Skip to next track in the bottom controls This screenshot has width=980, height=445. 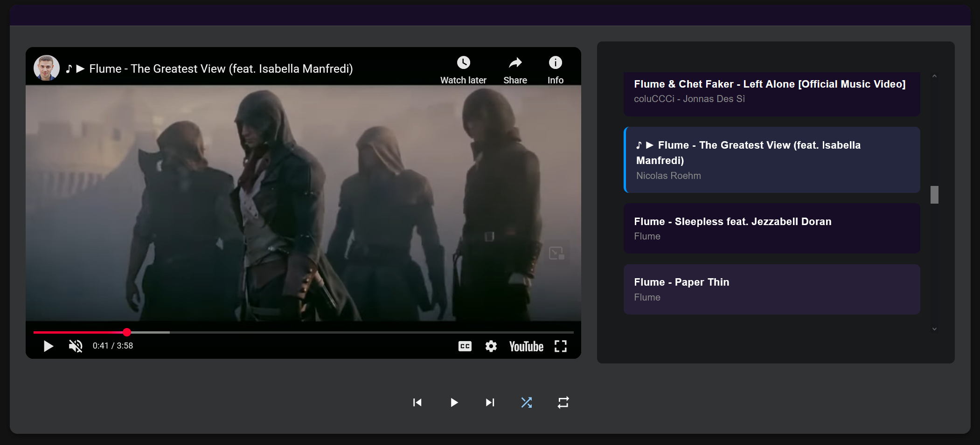[490, 403]
